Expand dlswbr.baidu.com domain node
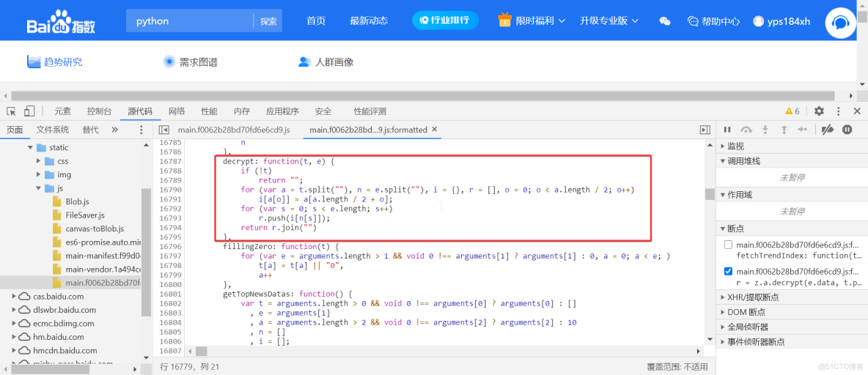Screen dimensions: 868x375 (x=15, y=310)
